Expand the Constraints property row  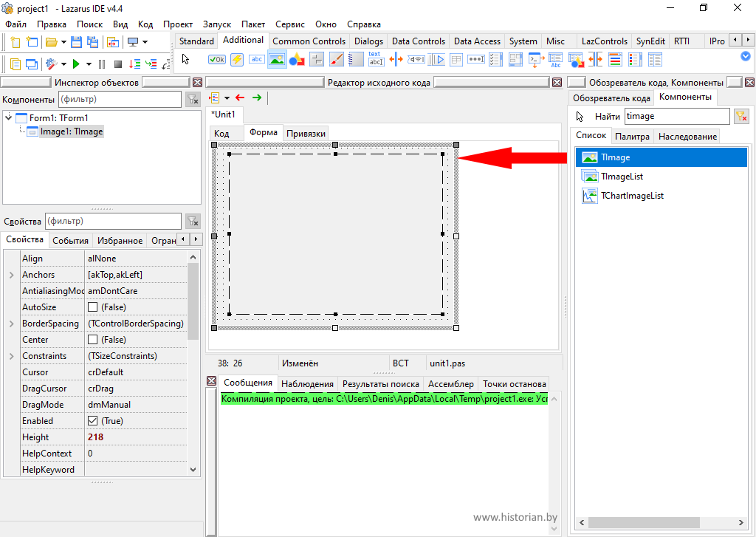point(11,356)
